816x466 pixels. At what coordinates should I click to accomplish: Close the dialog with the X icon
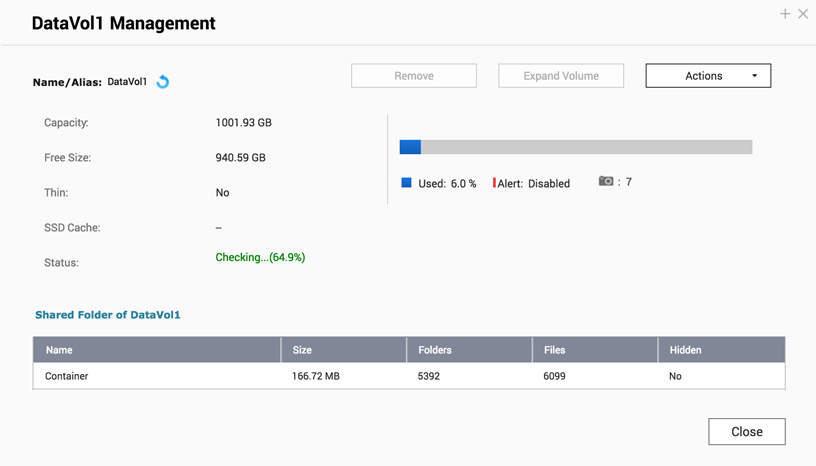803,14
